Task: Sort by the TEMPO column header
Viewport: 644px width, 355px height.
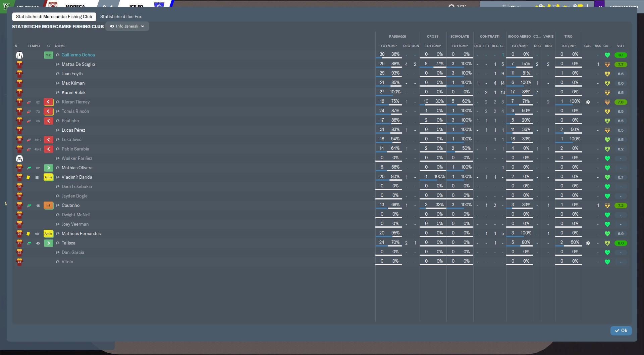Action: pos(34,46)
